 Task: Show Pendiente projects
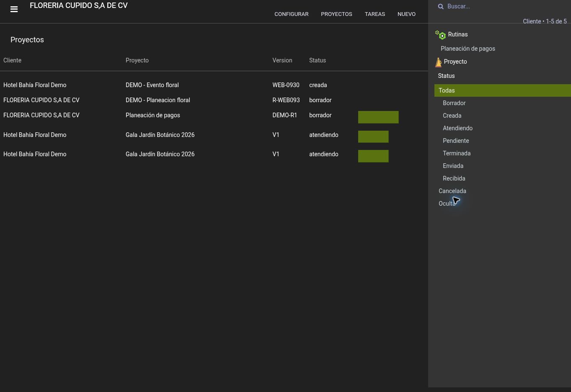coord(456,141)
